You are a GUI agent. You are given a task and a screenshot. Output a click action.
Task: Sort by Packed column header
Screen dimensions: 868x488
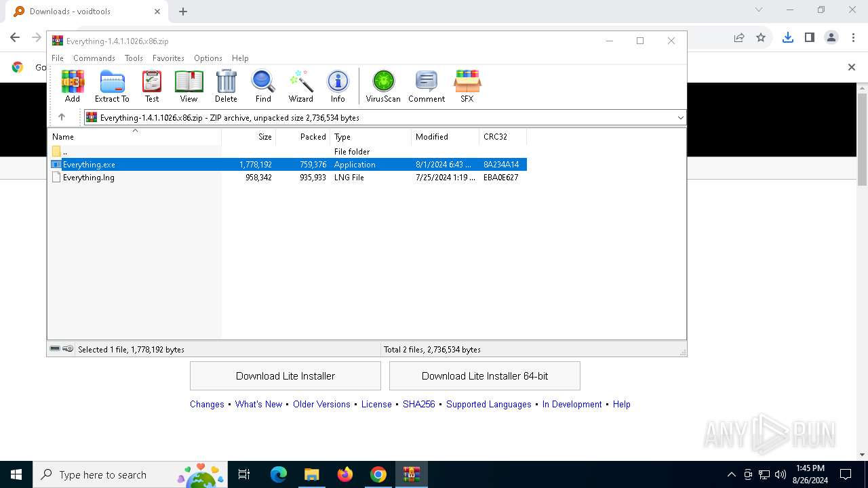pyautogui.click(x=303, y=136)
